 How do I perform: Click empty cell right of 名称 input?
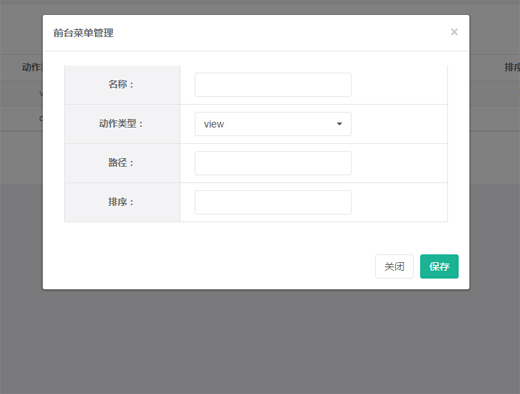click(x=399, y=85)
